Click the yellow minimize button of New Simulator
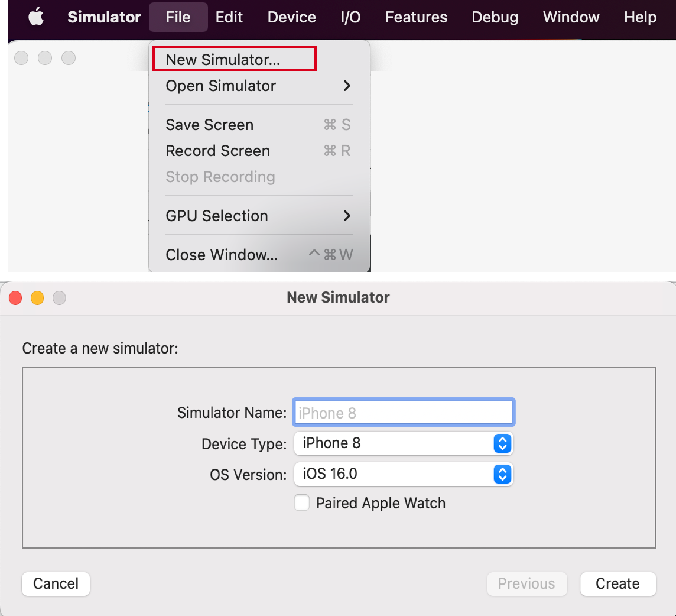This screenshot has width=676, height=616. tap(37, 298)
